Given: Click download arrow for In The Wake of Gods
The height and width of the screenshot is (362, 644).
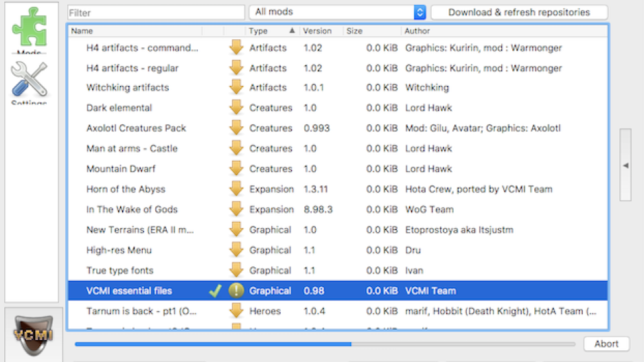Looking at the screenshot, I should [x=236, y=210].
